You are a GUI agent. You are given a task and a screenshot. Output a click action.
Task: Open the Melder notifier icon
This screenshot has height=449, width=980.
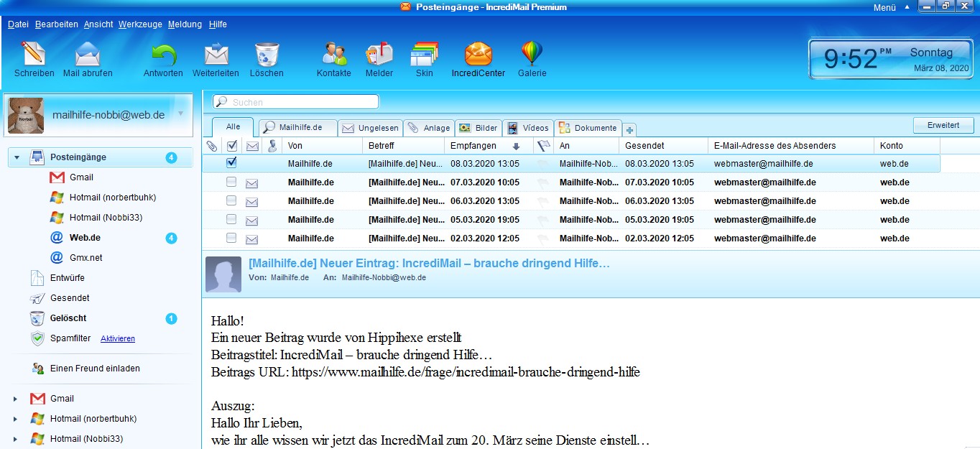pos(379,55)
